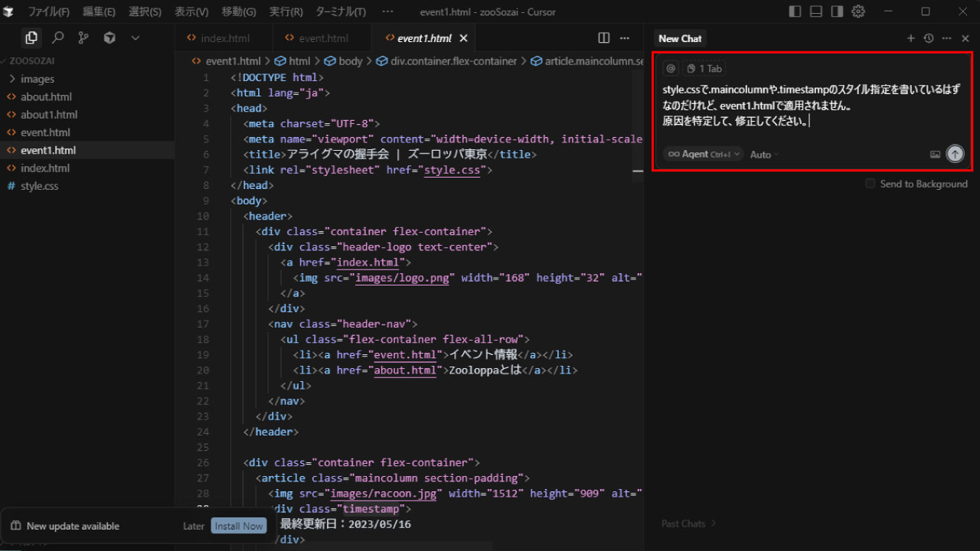Open the Agent mode dropdown
Screen dimensions: 980x551
tap(703, 154)
